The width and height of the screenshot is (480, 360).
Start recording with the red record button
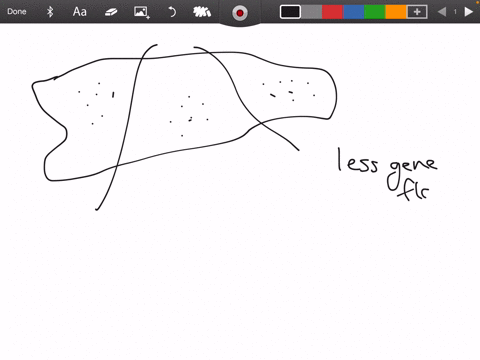click(240, 13)
